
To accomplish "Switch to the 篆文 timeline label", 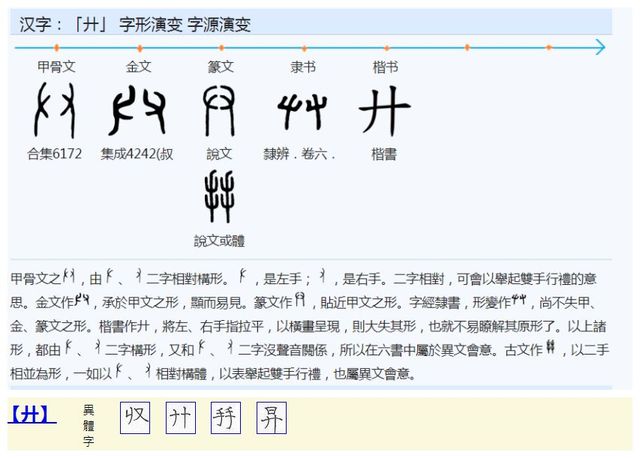I will [220, 67].
